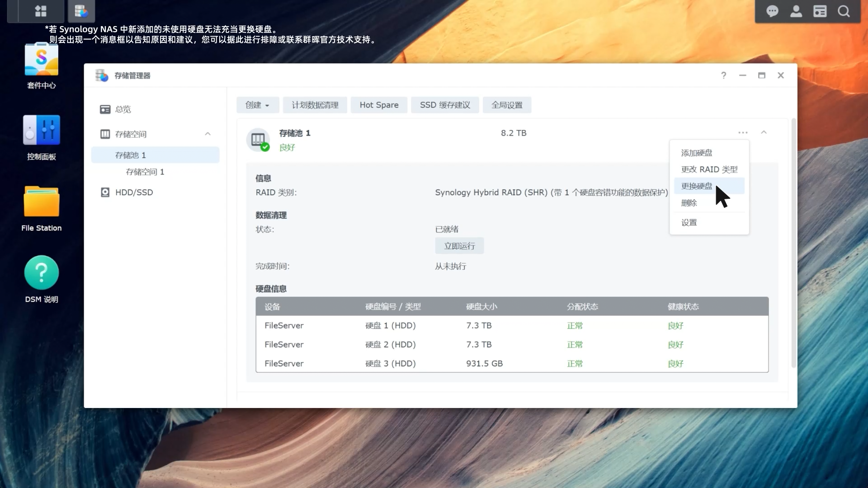
Task: Select 总览 in the sidebar
Action: [x=155, y=109]
